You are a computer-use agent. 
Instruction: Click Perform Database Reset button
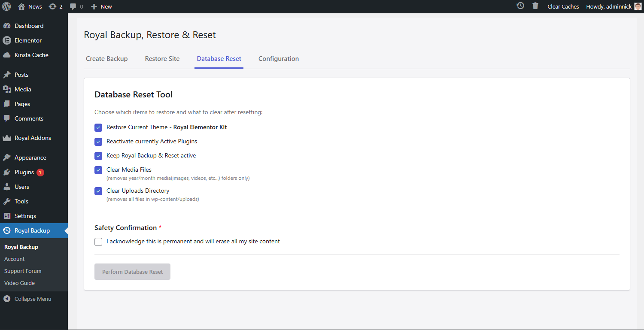pyautogui.click(x=132, y=272)
